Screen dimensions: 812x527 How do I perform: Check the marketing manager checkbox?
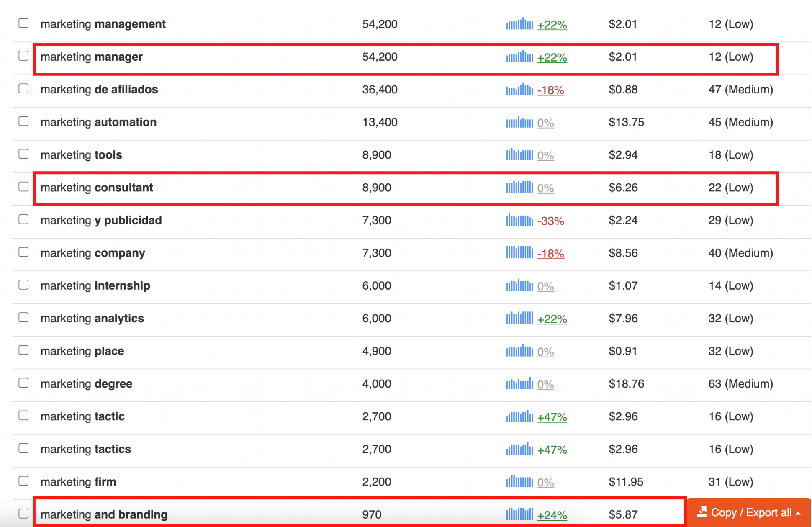[x=24, y=56]
